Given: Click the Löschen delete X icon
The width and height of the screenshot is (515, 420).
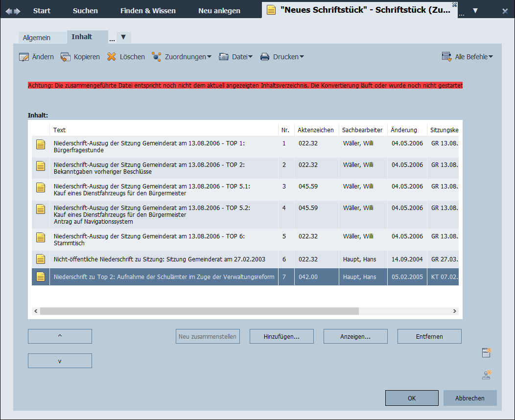Looking at the screenshot, I should pyautogui.click(x=112, y=57).
